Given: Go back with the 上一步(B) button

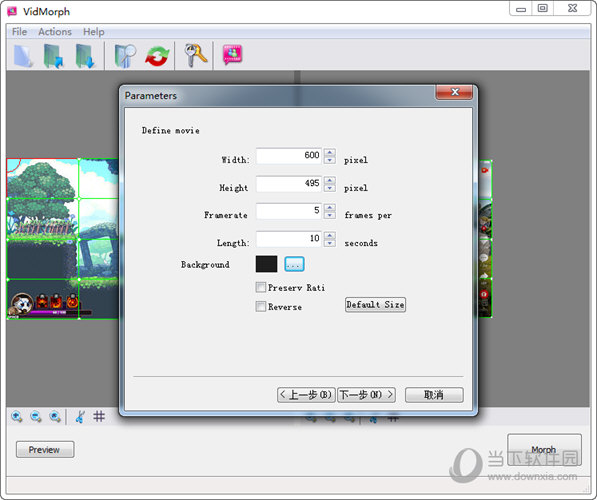Looking at the screenshot, I should (x=306, y=395).
